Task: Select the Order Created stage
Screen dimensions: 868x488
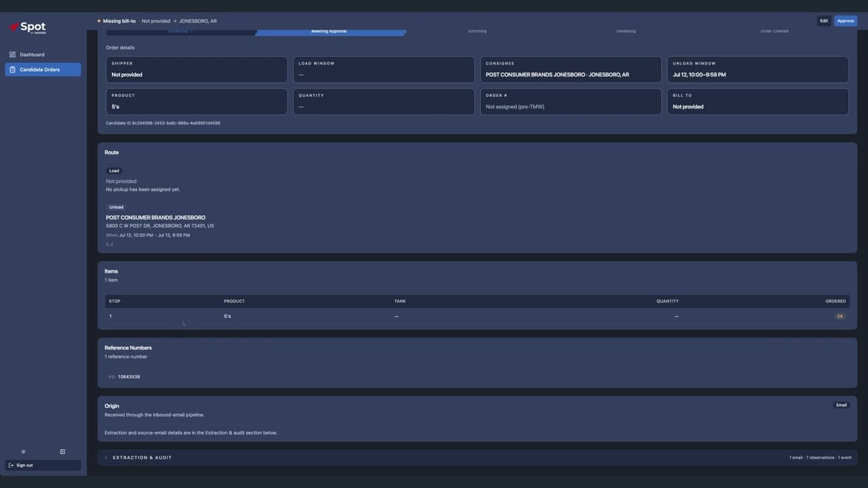Action: point(774,31)
